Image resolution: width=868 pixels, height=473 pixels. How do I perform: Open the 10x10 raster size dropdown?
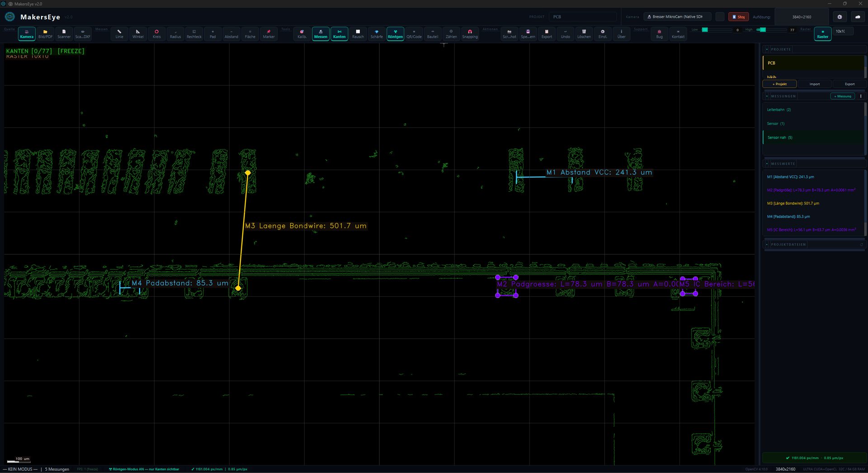point(843,31)
